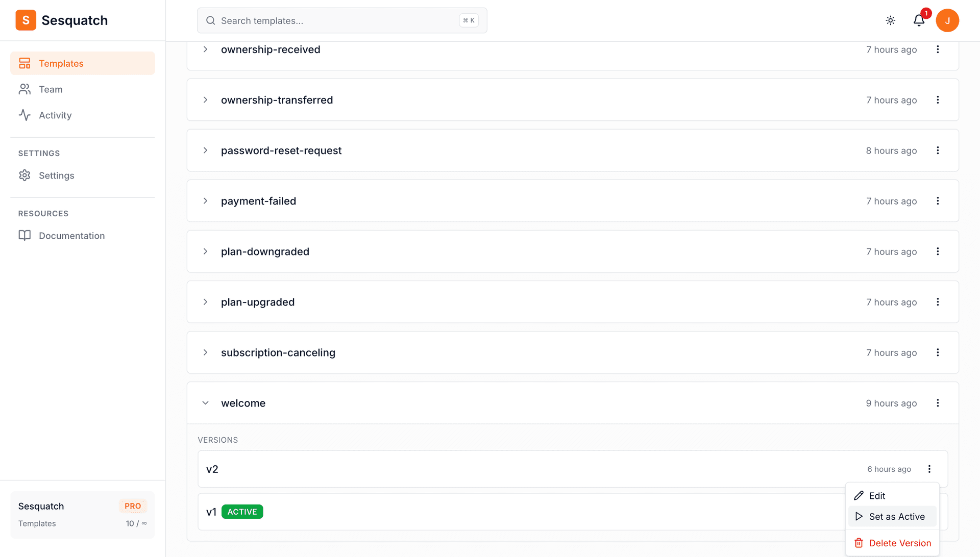This screenshot has width=980, height=557.
Task: Open the Activity page
Action: point(55,115)
